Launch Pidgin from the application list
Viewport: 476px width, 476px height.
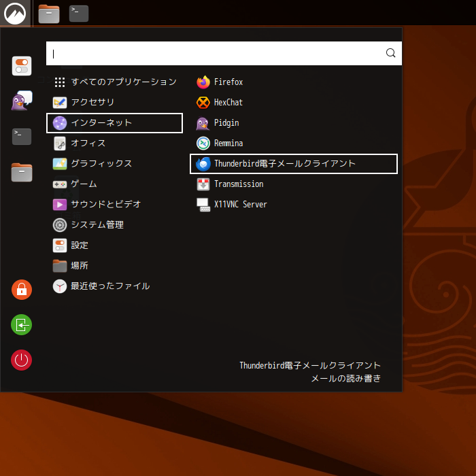(x=293, y=123)
